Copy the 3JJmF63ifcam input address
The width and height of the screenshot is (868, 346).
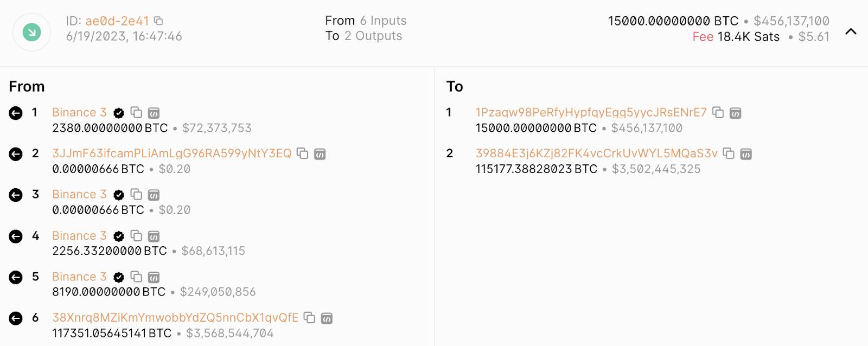303,153
